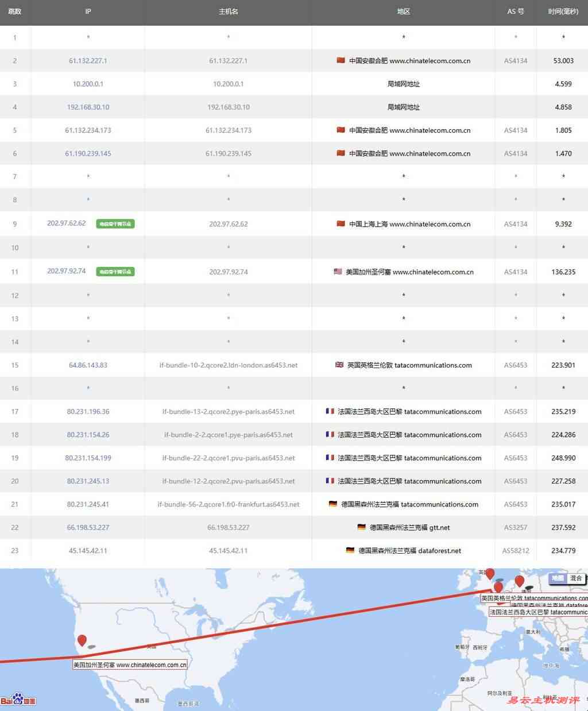Open IP link 80.231.154.199
Image resolution: width=588 pixels, height=711 pixels.
88,458
